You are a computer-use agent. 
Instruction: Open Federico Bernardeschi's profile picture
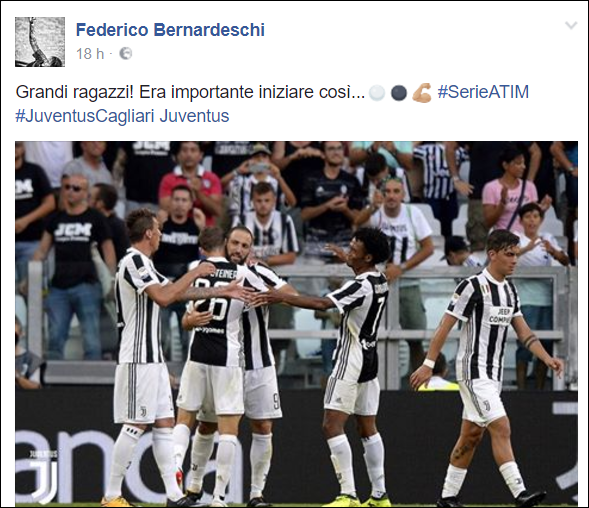coord(40,42)
